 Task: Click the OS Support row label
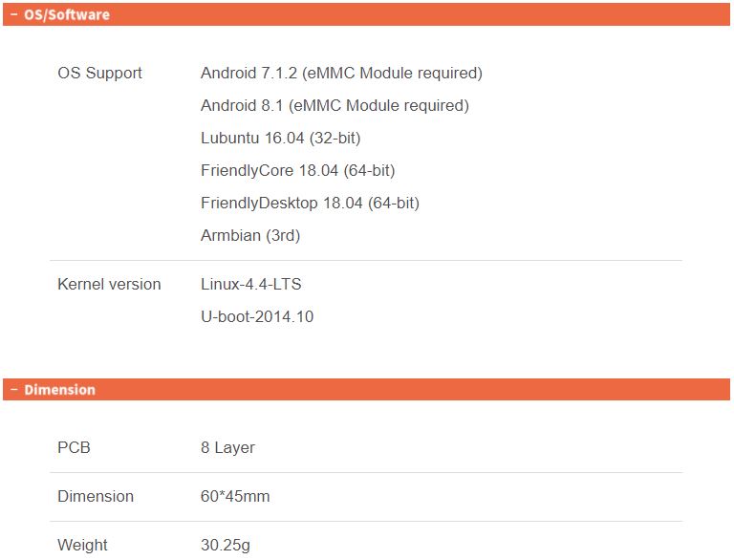coord(99,73)
